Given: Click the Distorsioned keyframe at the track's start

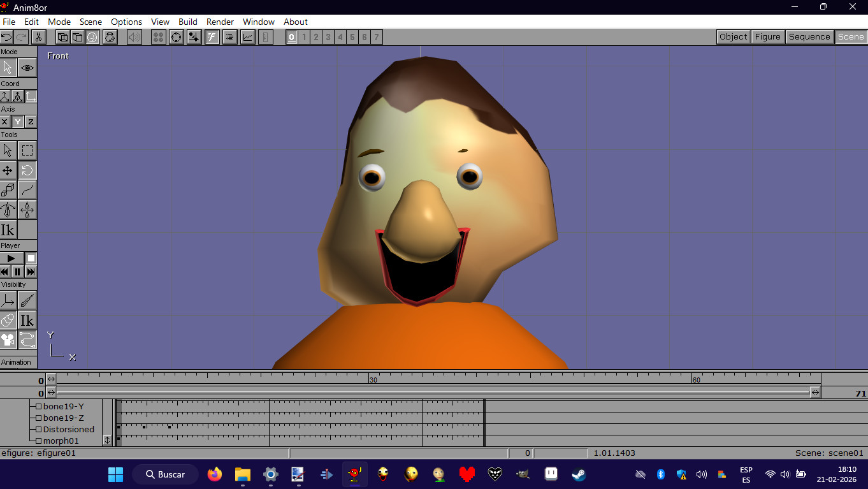Looking at the screenshot, I should (x=119, y=427).
